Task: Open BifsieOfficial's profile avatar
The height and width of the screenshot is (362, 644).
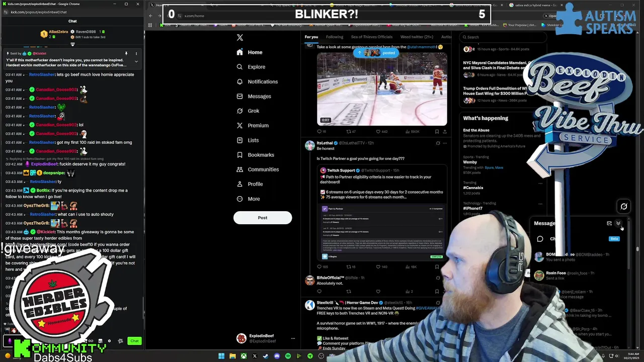Action: (x=310, y=281)
